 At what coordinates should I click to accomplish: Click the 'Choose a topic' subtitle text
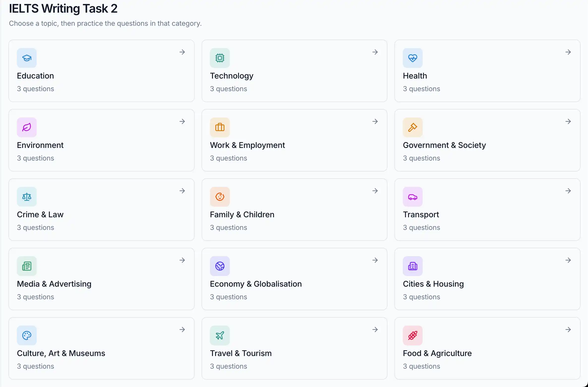point(105,24)
